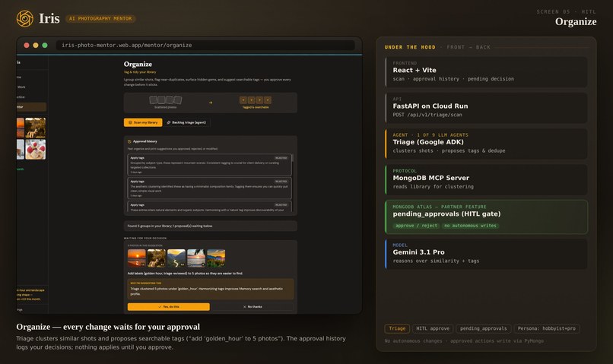Screen dimensions: 613x364
Task: Click the red window close dot
Action: tap(27, 46)
